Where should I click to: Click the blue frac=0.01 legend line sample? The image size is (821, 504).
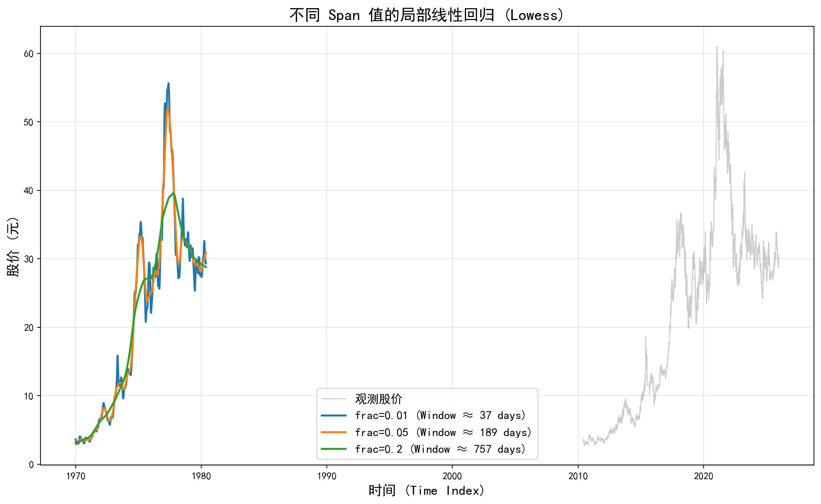[333, 416]
